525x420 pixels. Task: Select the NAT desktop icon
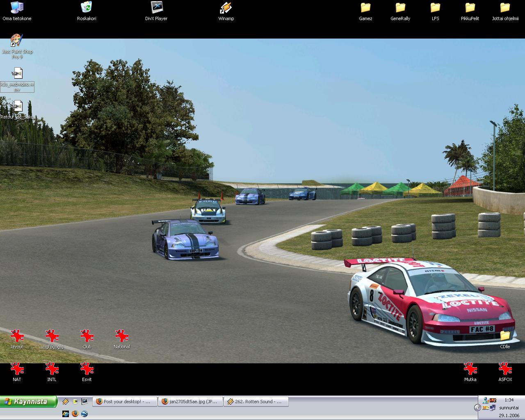(17, 372)
